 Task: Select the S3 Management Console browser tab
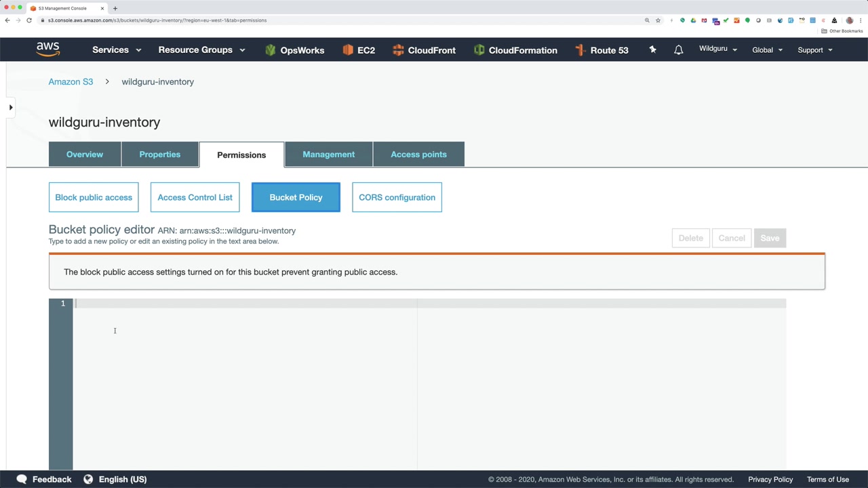(x=66, y=8)
